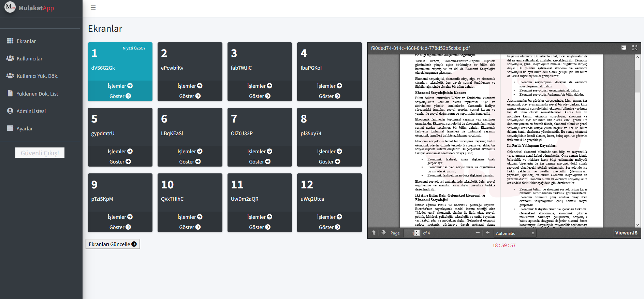The image size is (644, 299).
Task: Click Göster for screen 7 OIZ0J32P
Action: [260, 161]
